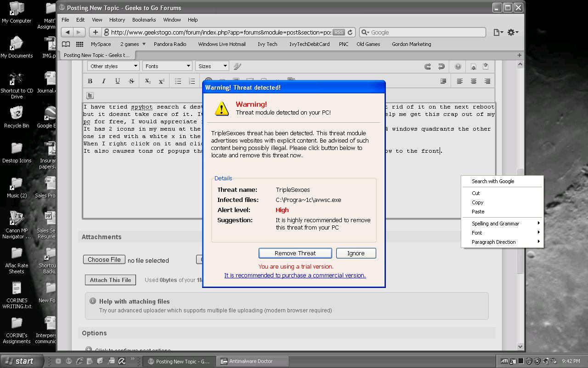Expand the 2 games bookmark folder

coord(133,44)
